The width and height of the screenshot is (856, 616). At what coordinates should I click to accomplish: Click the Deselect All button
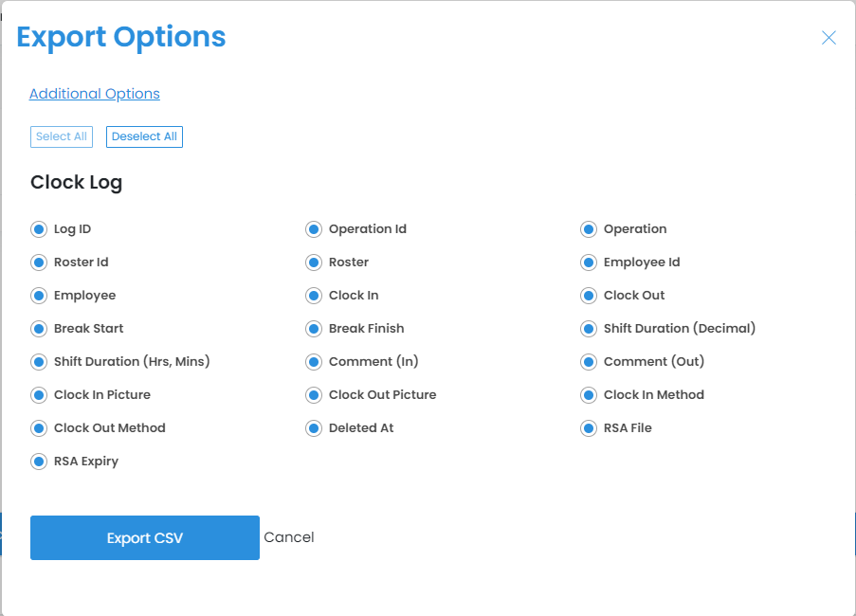(144, 136)
